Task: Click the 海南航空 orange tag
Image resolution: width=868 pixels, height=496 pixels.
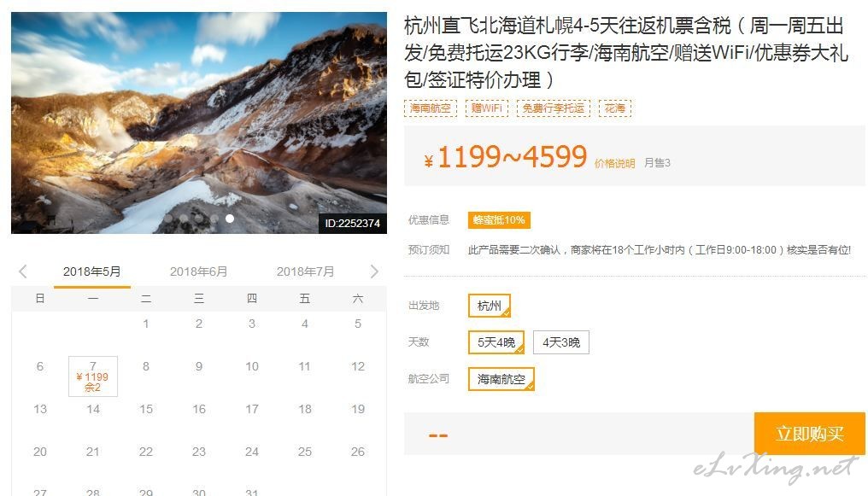Action: click(430, 108)
